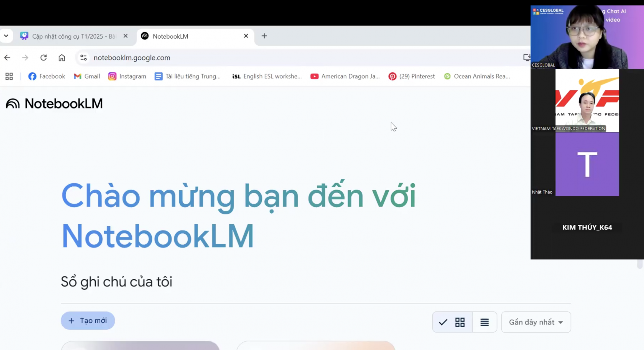This screenshot has height=350, width=644.
Task: Click the NotebookLM logo
Action: (x=54, y=103)
